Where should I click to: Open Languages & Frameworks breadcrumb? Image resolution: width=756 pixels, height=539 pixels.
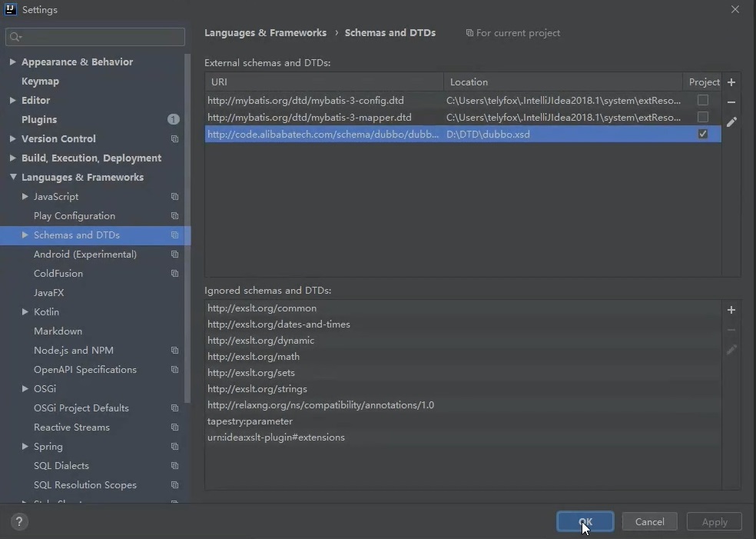click(265, 32)
